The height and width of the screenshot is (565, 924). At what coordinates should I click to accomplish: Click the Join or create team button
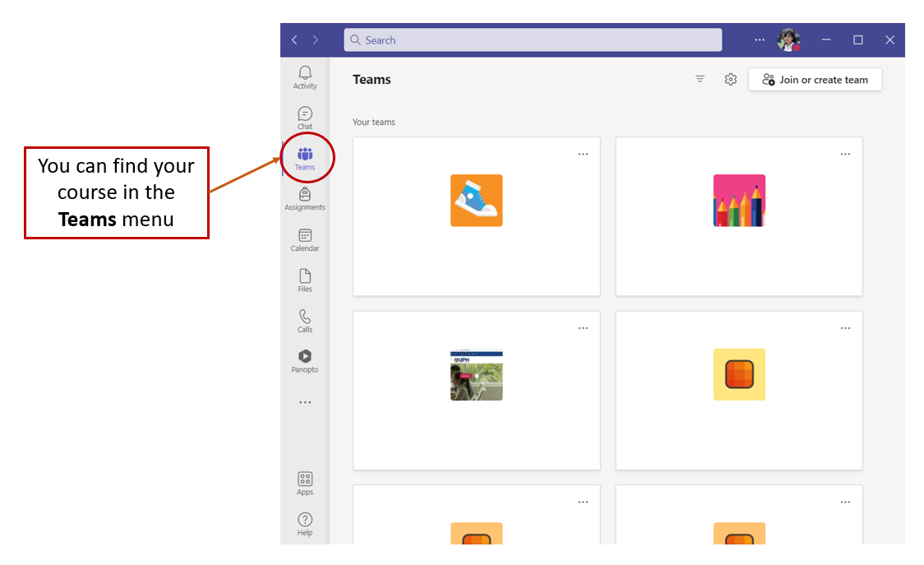815,80
